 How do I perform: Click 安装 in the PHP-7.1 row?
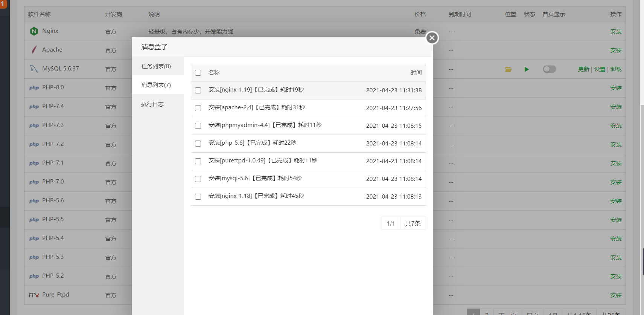[x=616, y=164]
